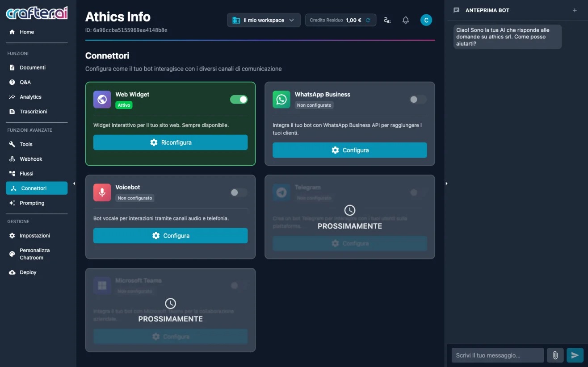The image size is (588, 367).
Task: Click Configura on Voicebot card
Action: 170,236
